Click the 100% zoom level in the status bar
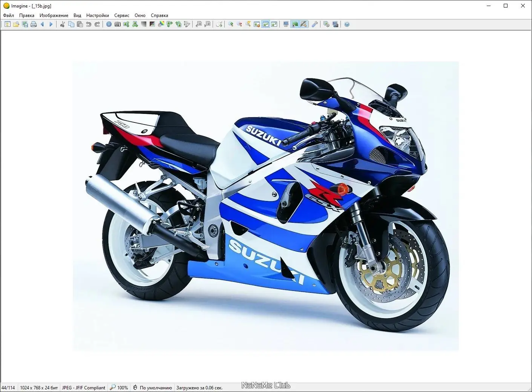The image size is (532, 392). click(x=119, y=387)
